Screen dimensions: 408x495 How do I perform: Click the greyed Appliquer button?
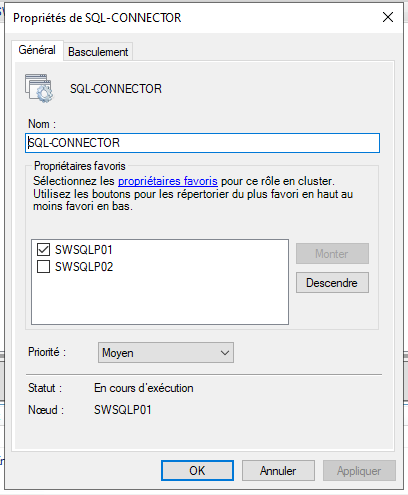tap(359, 471)
